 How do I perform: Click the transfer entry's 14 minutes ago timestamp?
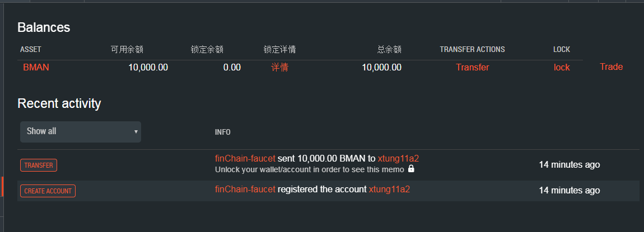569,164
